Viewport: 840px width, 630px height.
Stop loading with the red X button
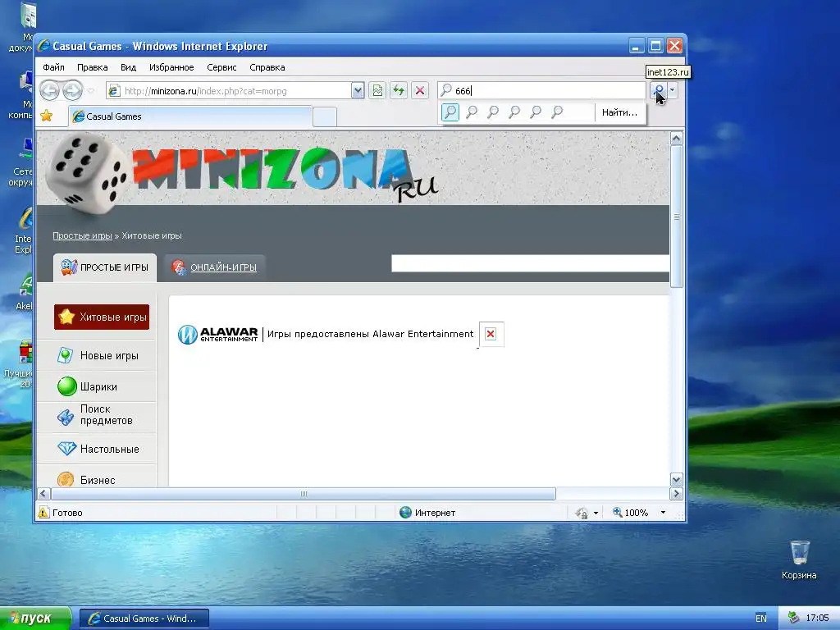click(420, 90)
